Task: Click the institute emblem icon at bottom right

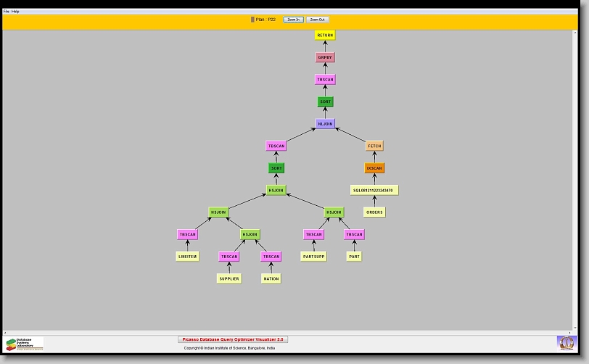Action: pyautogui.click(x=565, y=342)
